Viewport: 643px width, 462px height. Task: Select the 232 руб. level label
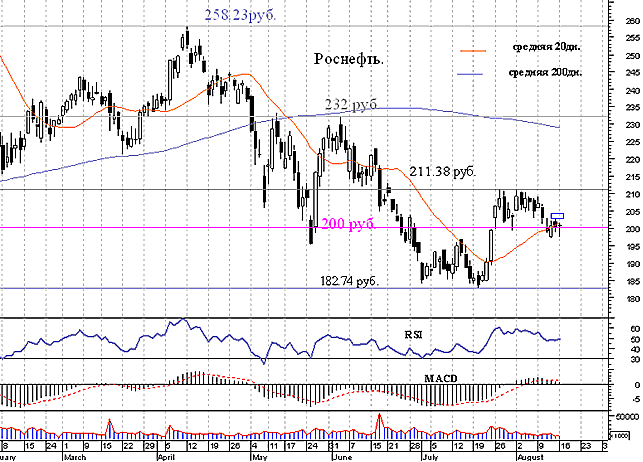click(351, 104)
